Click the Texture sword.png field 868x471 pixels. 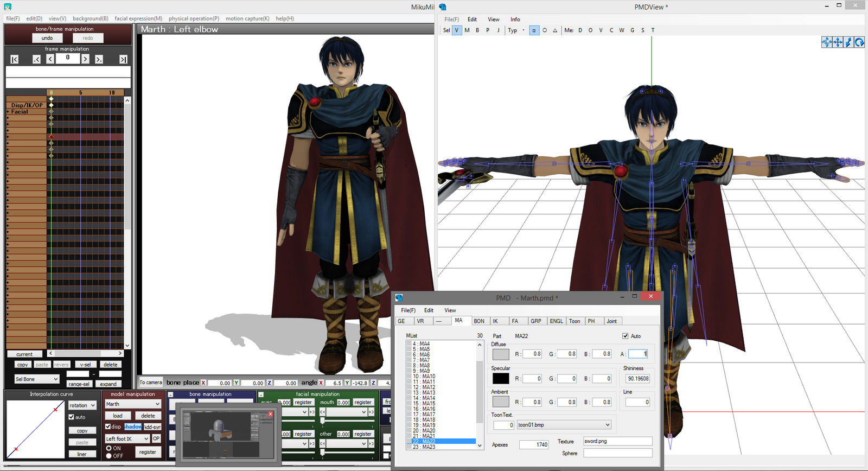[x=618, y=441]
